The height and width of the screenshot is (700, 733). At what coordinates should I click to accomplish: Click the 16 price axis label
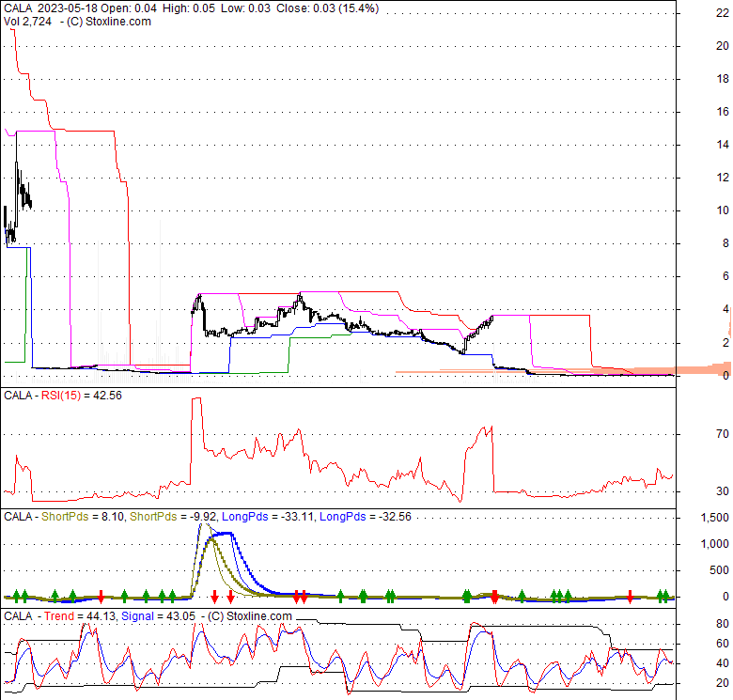click(x=723, y=112)
